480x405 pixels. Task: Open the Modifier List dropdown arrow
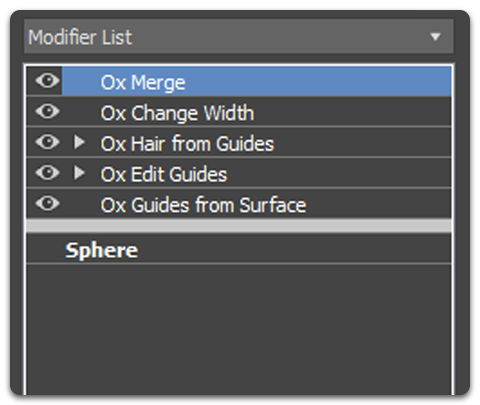[435, 36]
